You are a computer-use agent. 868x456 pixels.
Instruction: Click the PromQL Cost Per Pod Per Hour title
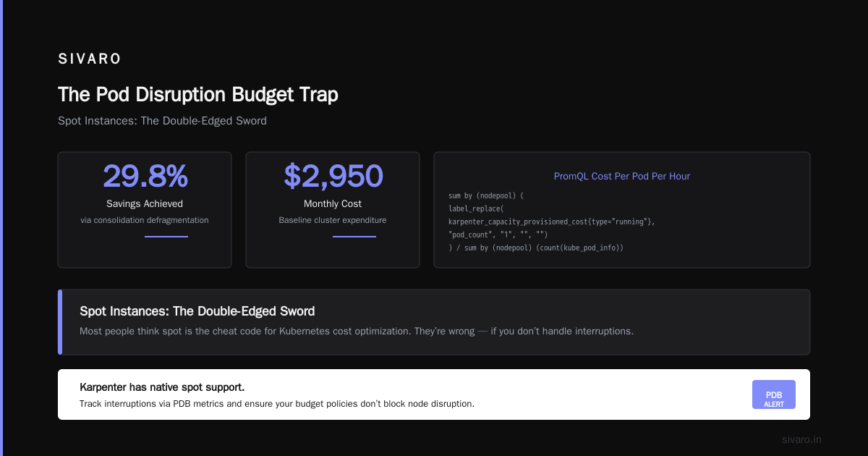pos(622,176)
